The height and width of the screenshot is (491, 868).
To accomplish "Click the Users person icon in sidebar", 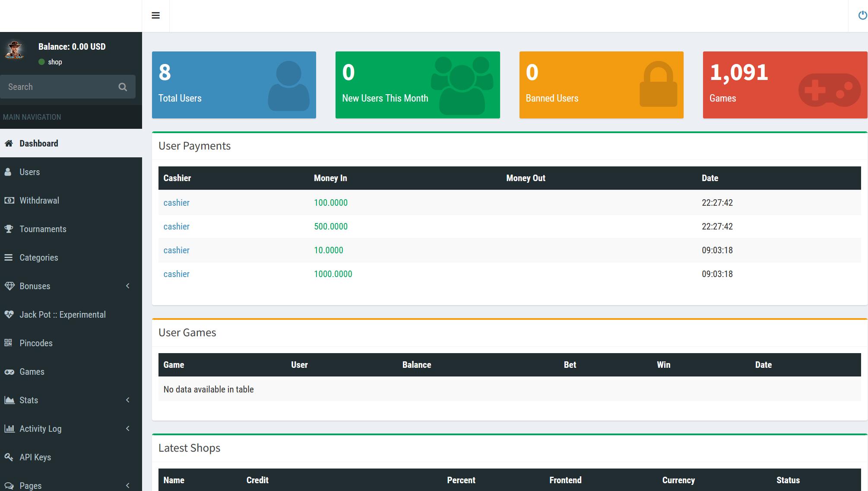I will pos(8,172).
